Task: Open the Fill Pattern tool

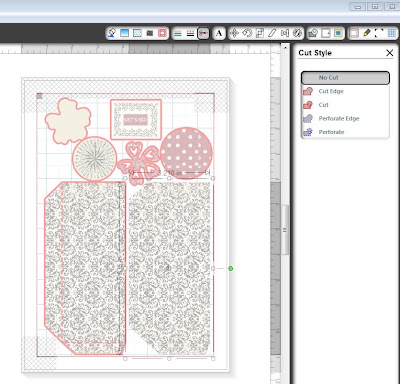Action: pyautogui.click(x=137, y=33)
